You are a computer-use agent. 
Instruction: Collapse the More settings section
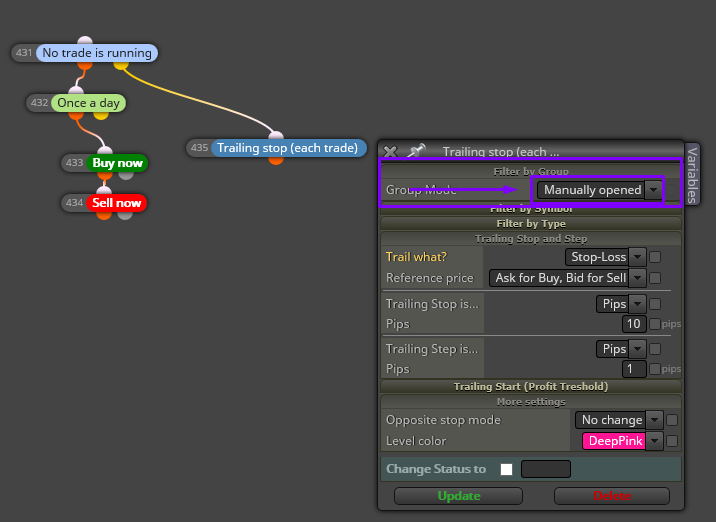[x=531, y=402]
